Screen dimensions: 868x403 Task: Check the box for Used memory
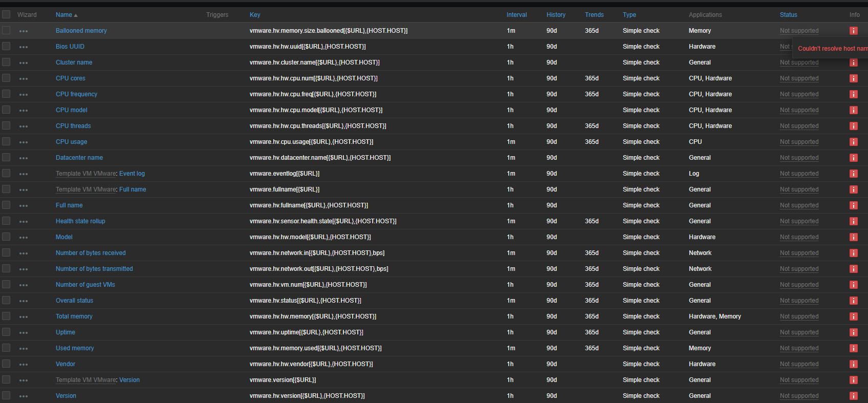6,348
